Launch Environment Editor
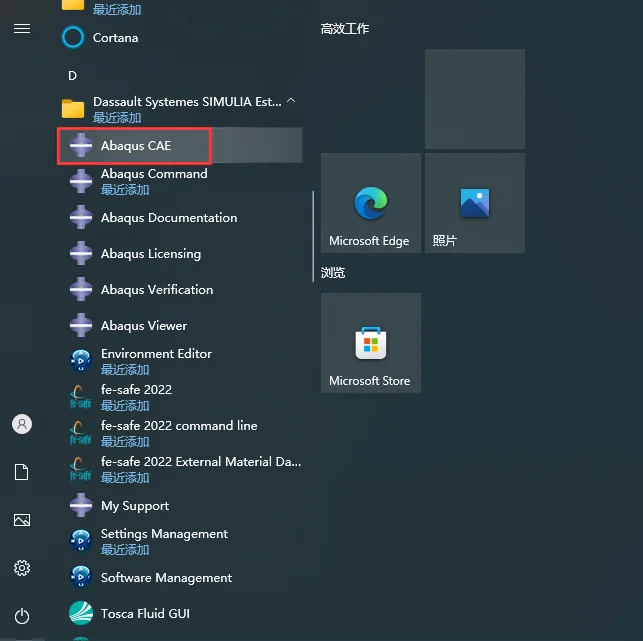Screen dimensions: 643x641 tap(180, 361)
